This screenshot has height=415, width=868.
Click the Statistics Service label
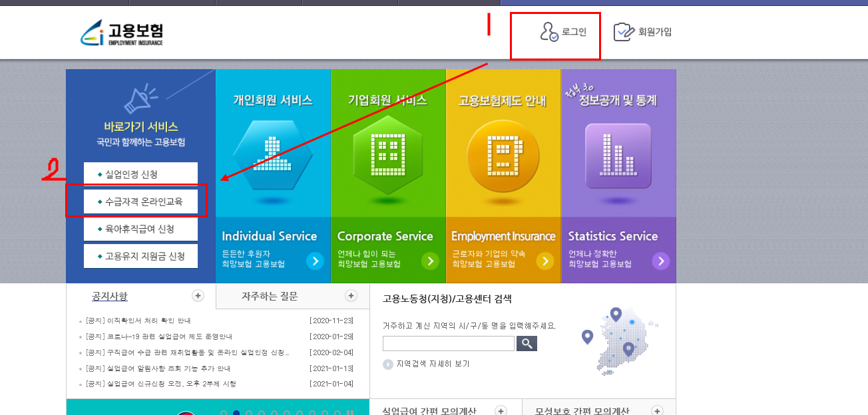(613, 236)
